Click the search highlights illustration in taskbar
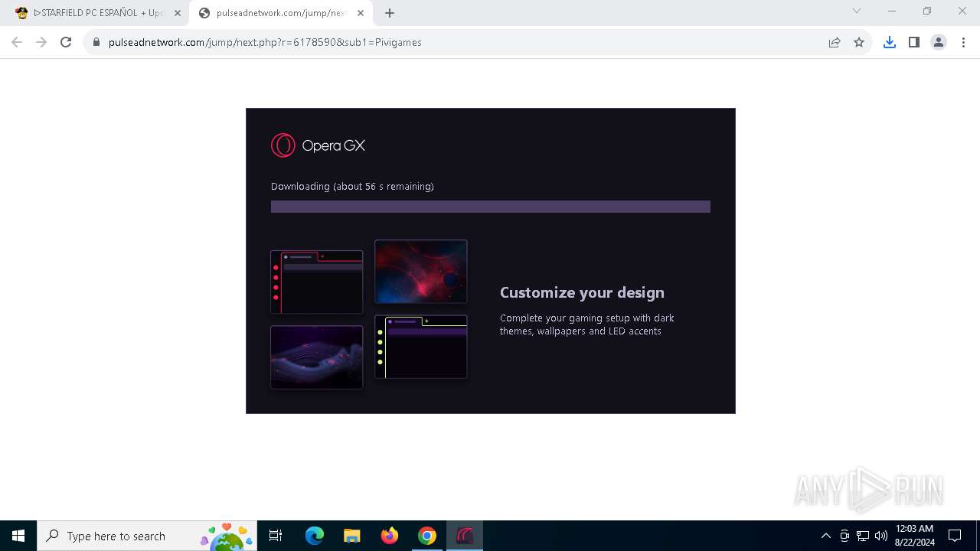 point(227,536)
